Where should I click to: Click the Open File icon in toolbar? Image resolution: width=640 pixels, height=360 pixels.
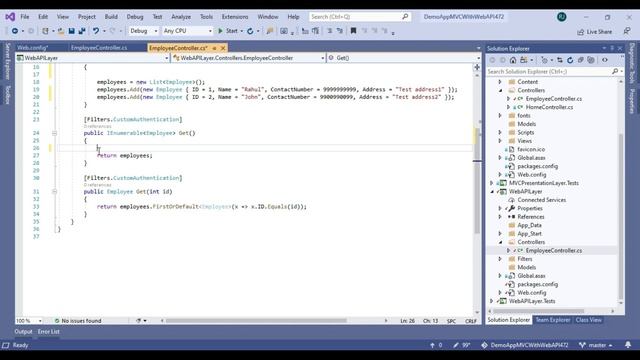click(60, 31)
